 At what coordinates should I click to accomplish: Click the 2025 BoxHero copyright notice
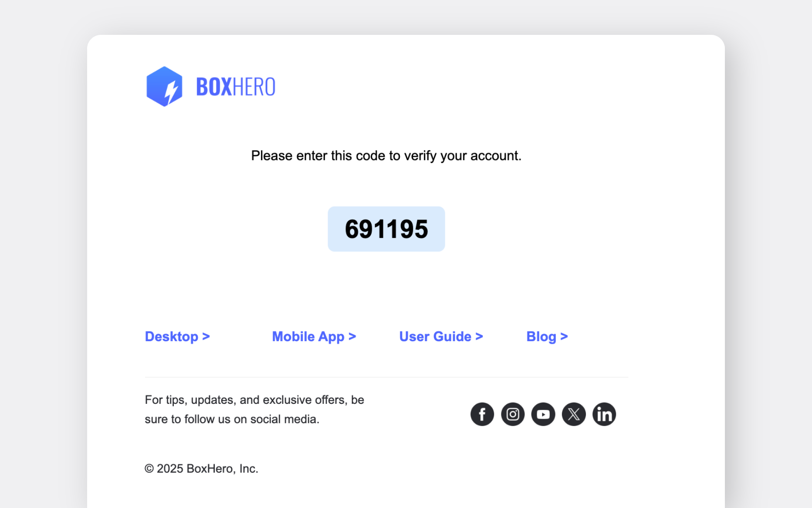(x=201, y=468)
